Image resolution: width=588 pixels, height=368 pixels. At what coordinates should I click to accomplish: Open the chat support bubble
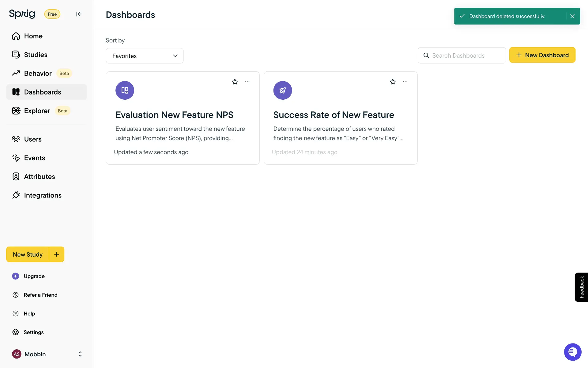pos(572,352)
